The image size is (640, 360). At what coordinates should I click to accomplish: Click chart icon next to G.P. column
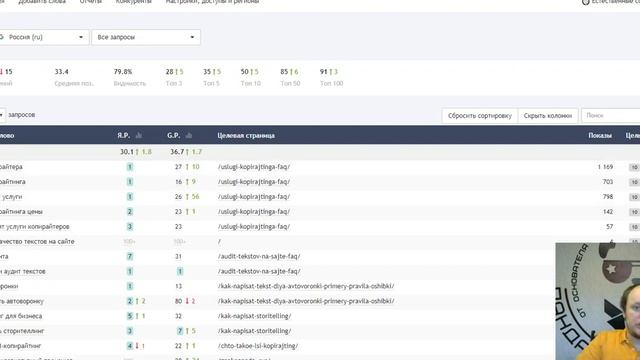tap(189, 136)
